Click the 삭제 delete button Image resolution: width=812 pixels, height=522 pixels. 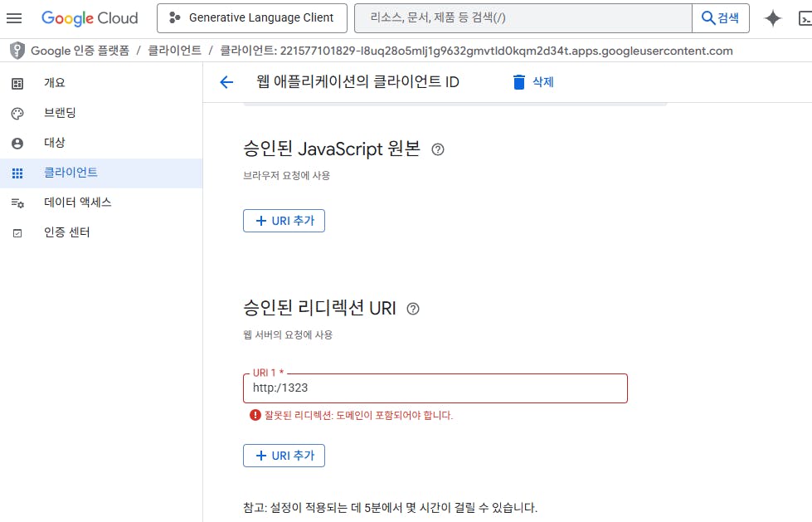point(532,82)
